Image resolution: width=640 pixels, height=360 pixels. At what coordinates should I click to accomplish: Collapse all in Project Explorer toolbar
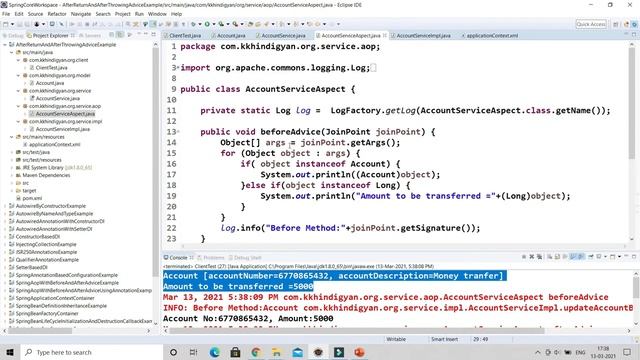pyautogui.click(x=112, y=35)
